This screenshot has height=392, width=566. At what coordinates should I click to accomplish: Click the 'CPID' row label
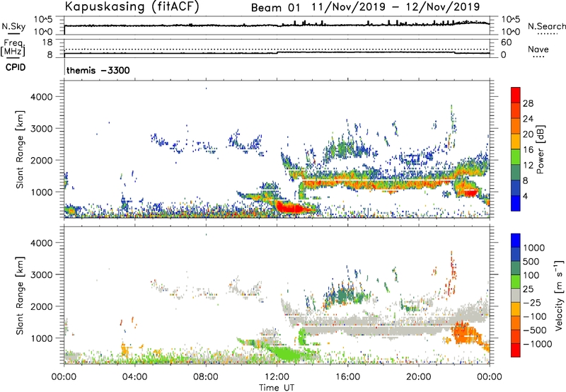pos(16,67)
